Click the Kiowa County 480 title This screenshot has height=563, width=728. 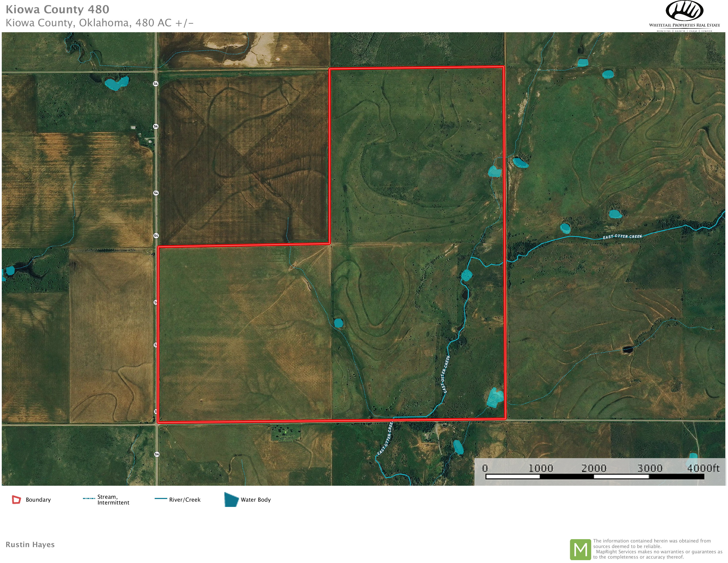tap(57, 10)
